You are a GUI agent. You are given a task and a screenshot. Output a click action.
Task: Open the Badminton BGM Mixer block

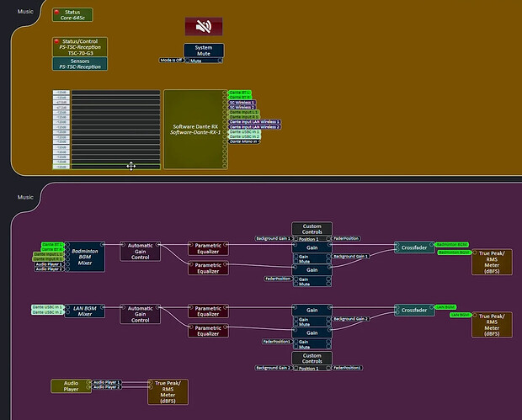pos(84,253)
